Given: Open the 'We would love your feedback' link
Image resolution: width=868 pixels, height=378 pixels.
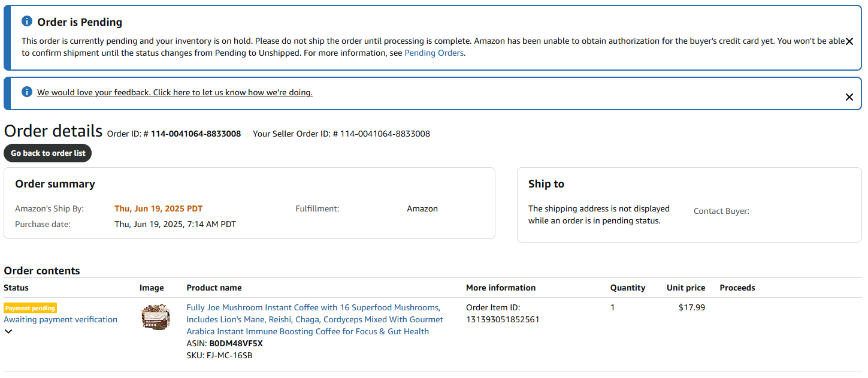Looking at the screenshot, I should tap(175, 92).
